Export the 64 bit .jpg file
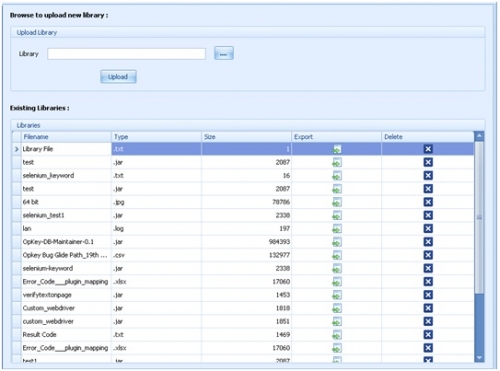This screenshot has height=371, width=500. 337,202
